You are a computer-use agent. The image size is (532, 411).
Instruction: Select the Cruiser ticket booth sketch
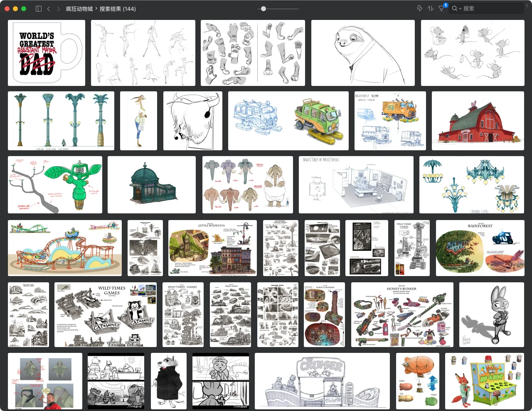point(322,381)
